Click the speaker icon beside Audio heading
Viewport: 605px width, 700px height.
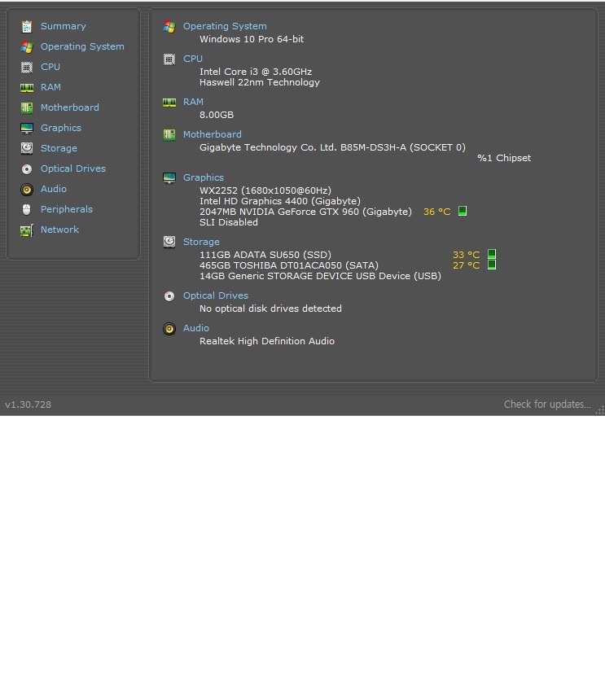169,329
